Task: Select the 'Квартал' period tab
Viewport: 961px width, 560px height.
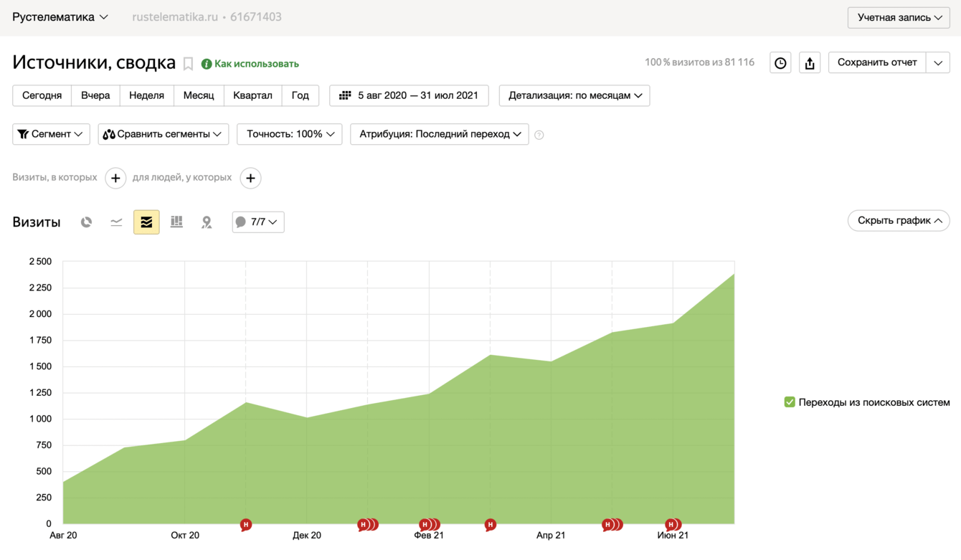Action: [252, 95]
